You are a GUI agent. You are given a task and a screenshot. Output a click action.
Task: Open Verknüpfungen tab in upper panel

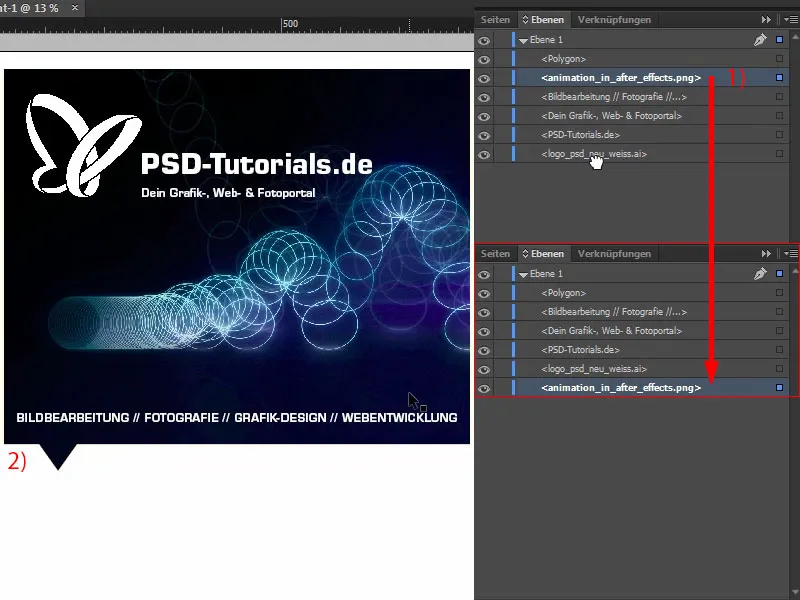tap(614, 19)
